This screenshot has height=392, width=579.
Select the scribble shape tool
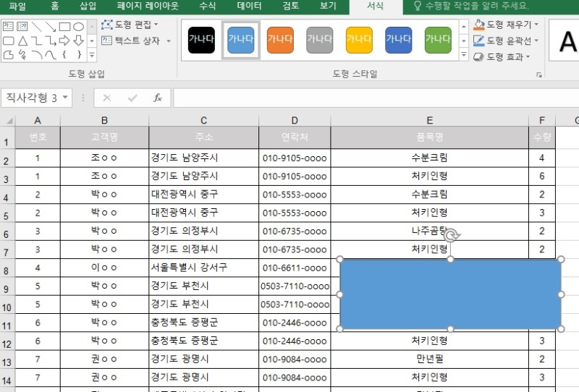[22, 55]
